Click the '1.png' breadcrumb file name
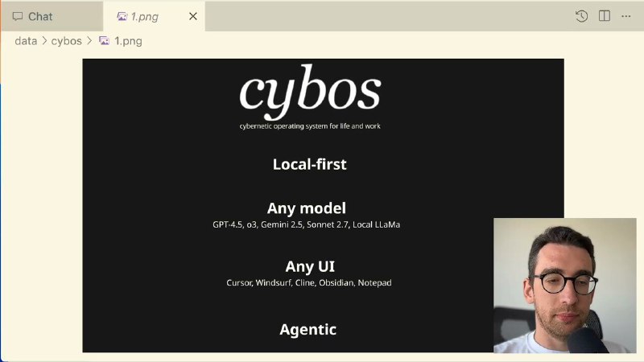The width and height of the screenshot is (644, 362). click(129, 41)
